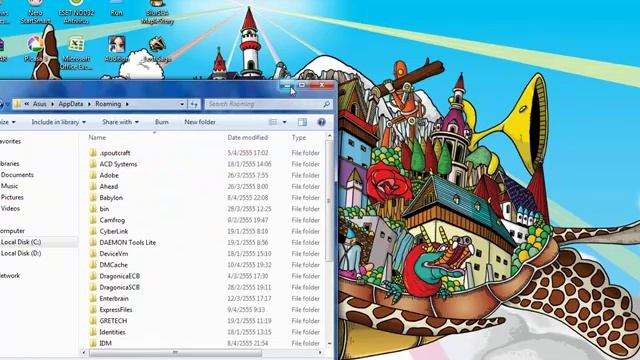Refresh the Roaming folder address
The image size is (640, 360).
pyautogui.click(x=194, y=104)
